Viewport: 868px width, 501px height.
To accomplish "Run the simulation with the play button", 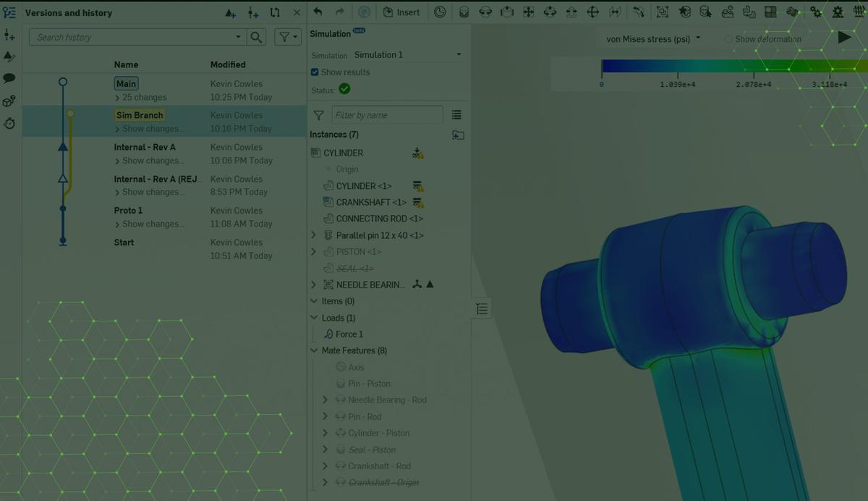I will pos(843,35).
